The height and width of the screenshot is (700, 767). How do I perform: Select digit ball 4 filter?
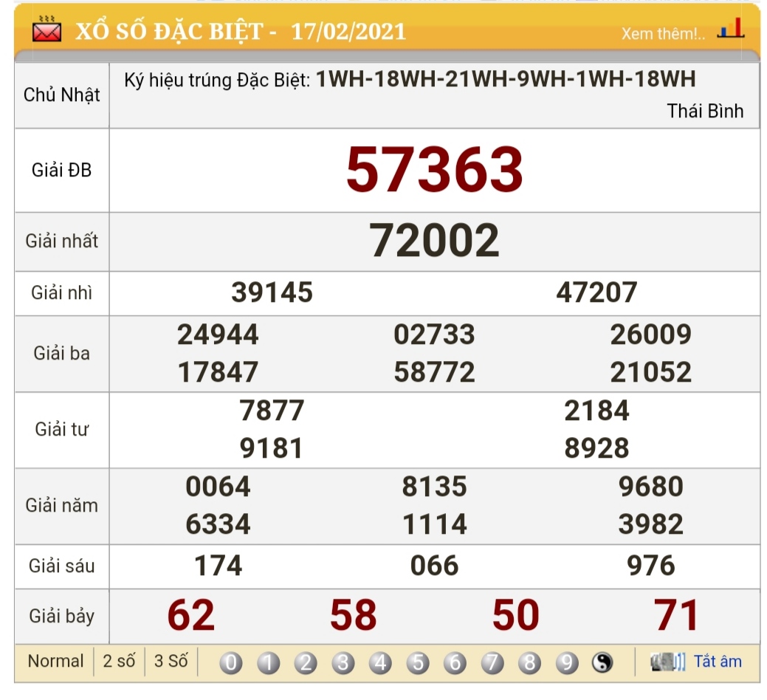380,663
